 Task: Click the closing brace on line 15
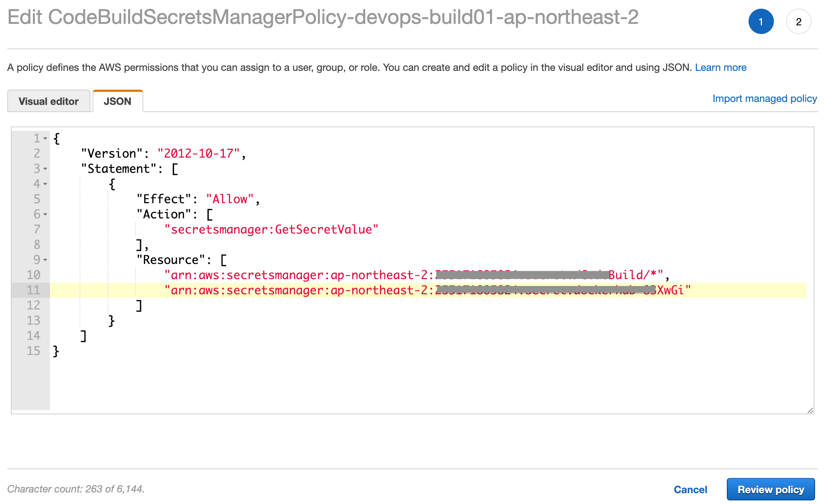(x=56, y=351)
